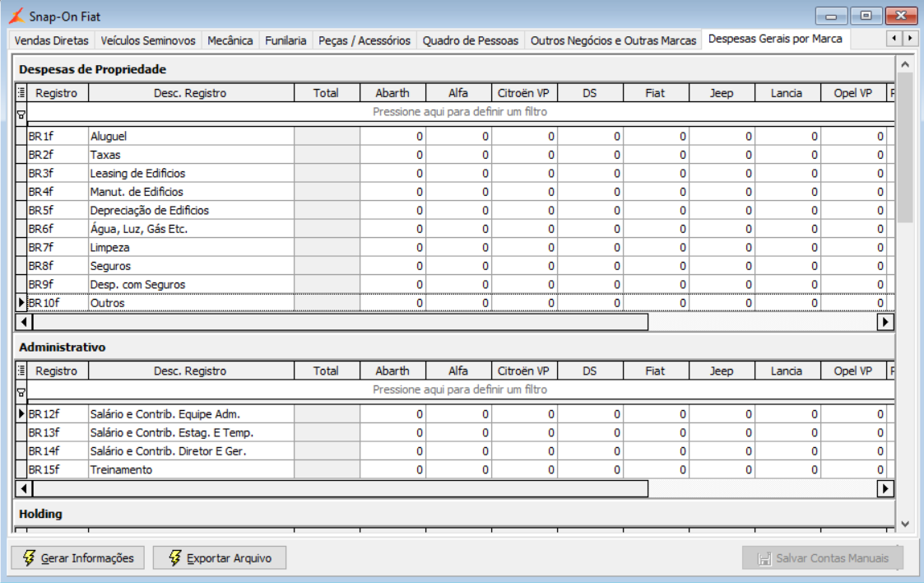Click the vertical scrollbar up arrow

click(x=905, y=64)
